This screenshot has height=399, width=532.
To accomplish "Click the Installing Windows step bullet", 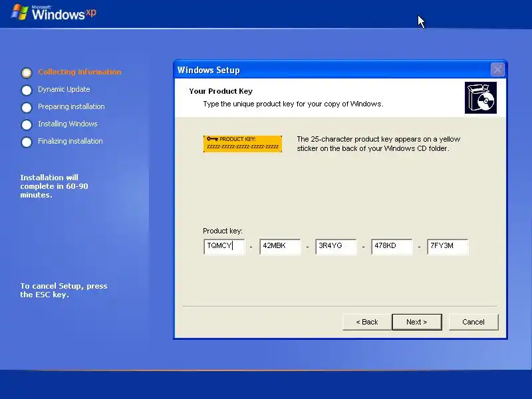I will click(x=27, y=125).
